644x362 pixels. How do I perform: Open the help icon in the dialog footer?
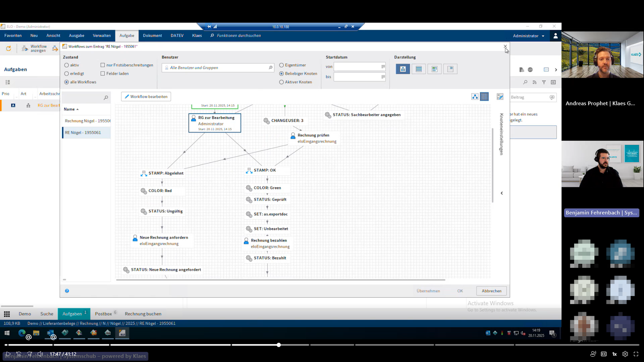click(x=67, y=291)
